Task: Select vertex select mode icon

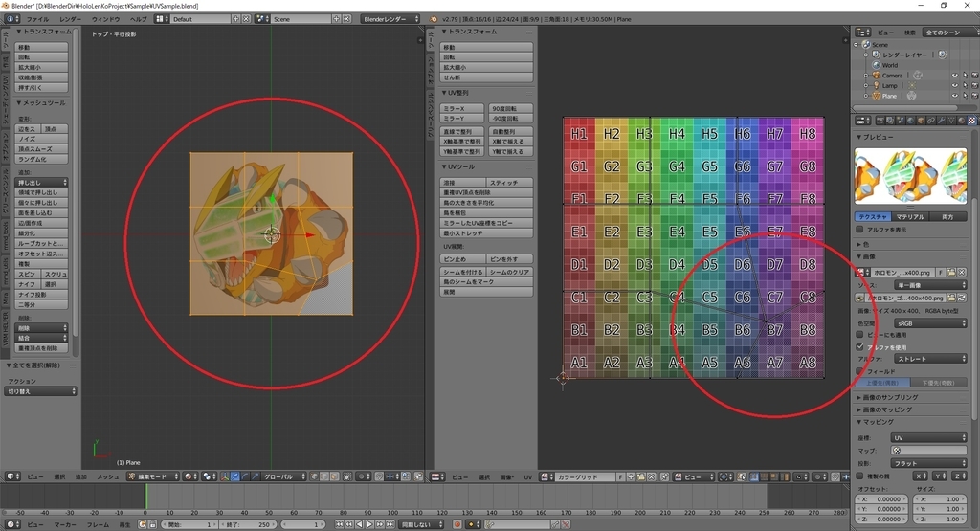Action: tap(314, 476)
